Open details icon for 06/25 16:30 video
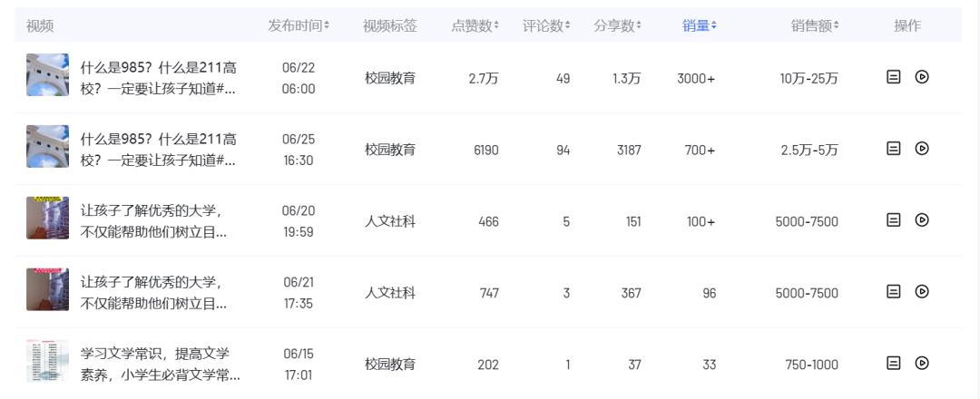980x399 pixels. click(x=894, y=149)
